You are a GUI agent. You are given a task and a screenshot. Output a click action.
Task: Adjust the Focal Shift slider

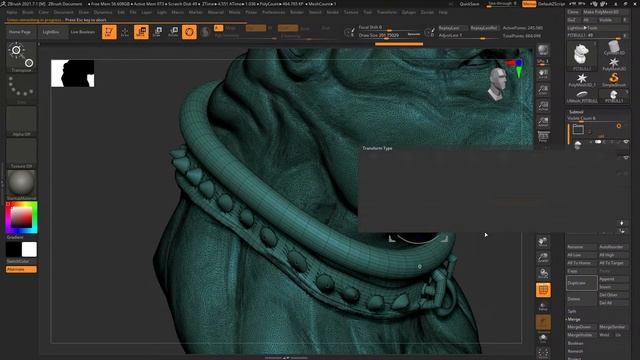[x=389, y=28]
